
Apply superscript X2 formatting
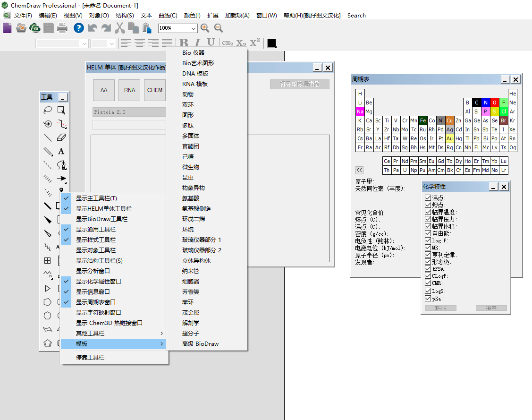click(255, 43)
